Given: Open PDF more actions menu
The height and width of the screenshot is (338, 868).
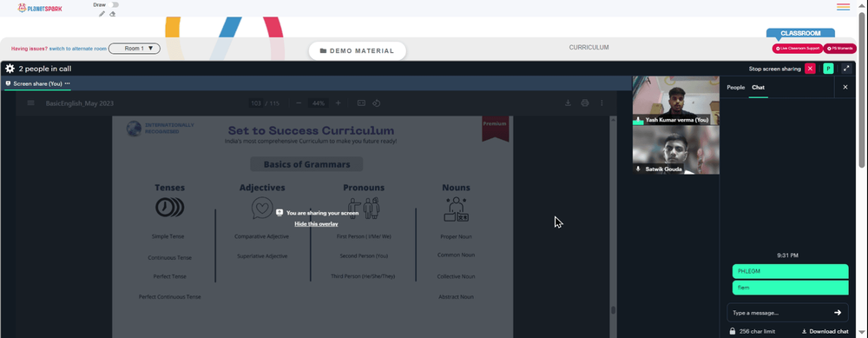Looking at the screenshot, I should 602,103.
